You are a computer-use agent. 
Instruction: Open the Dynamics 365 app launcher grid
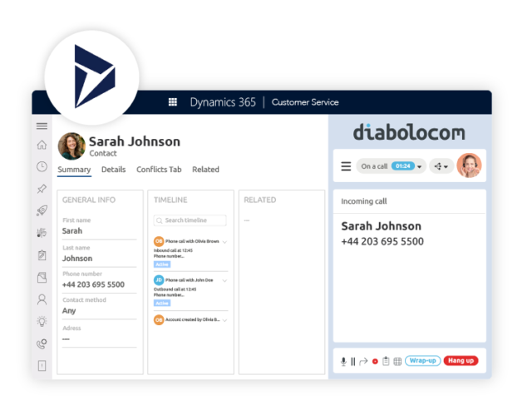[x=173, y=101]
